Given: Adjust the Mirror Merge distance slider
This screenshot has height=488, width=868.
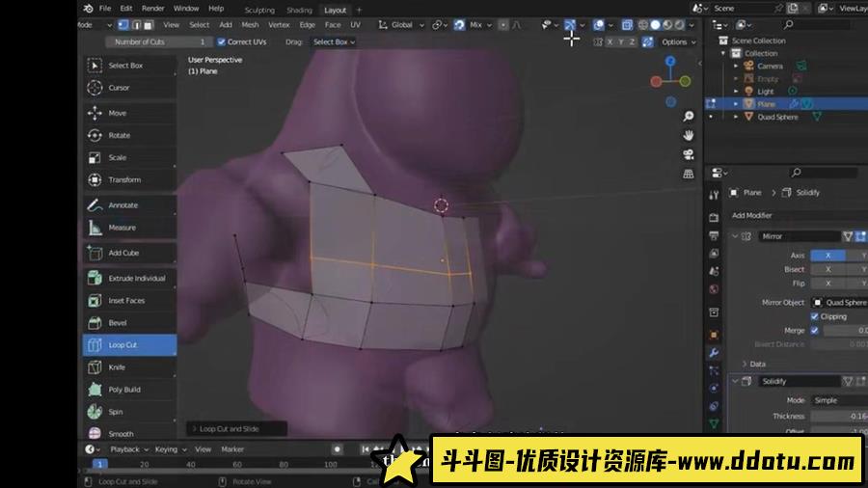Looking at the screenshot, I should click(x=846, y=330).
